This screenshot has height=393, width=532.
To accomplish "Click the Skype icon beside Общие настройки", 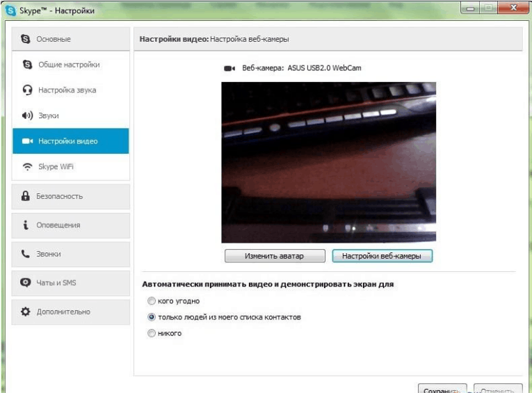I will pyautogui.click(x=28, y=65).
